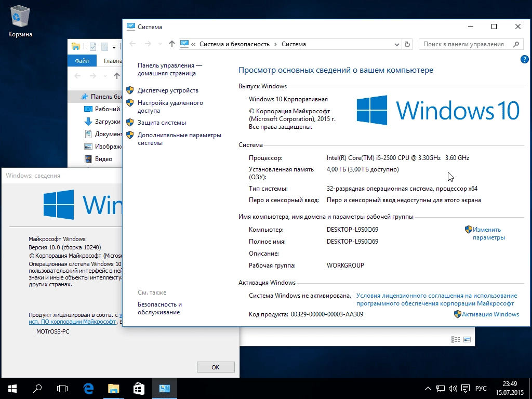Click the product code '00329-00000-00003-AA309'
Viewport: 532px width, 399px height.
(x=327, y=314)
